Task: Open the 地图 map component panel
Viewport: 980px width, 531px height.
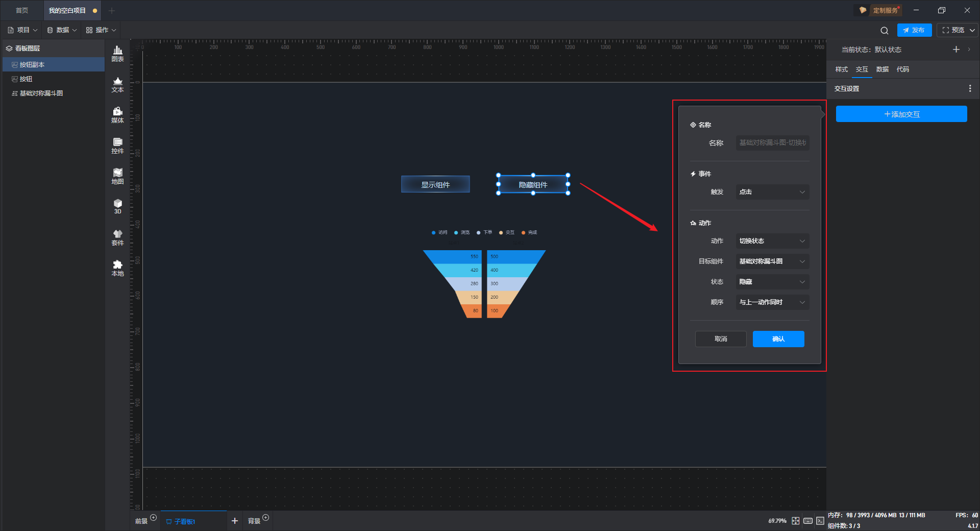Action: (117, 176)
